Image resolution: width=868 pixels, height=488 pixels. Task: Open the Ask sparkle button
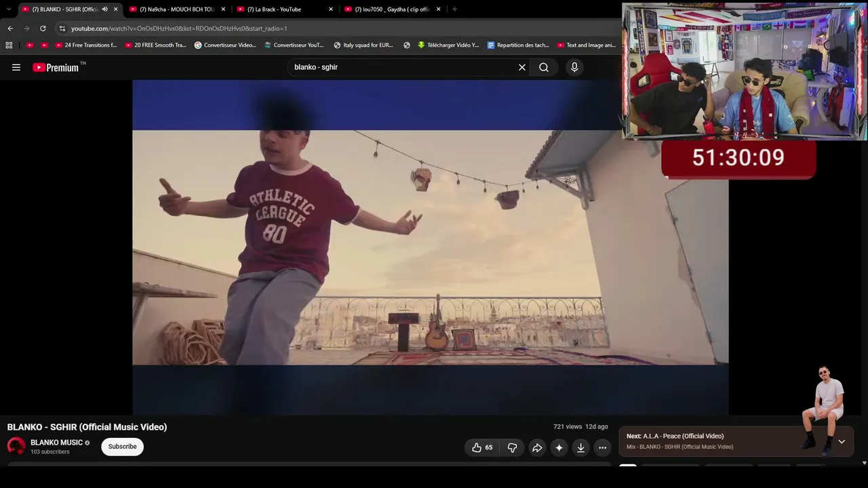click(559, 447)
